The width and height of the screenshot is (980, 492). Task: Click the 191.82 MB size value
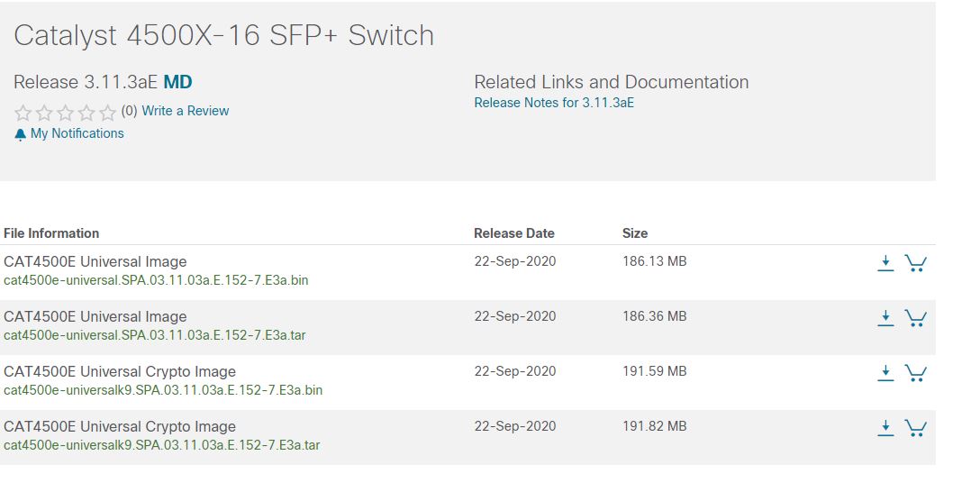coord(654,426)
